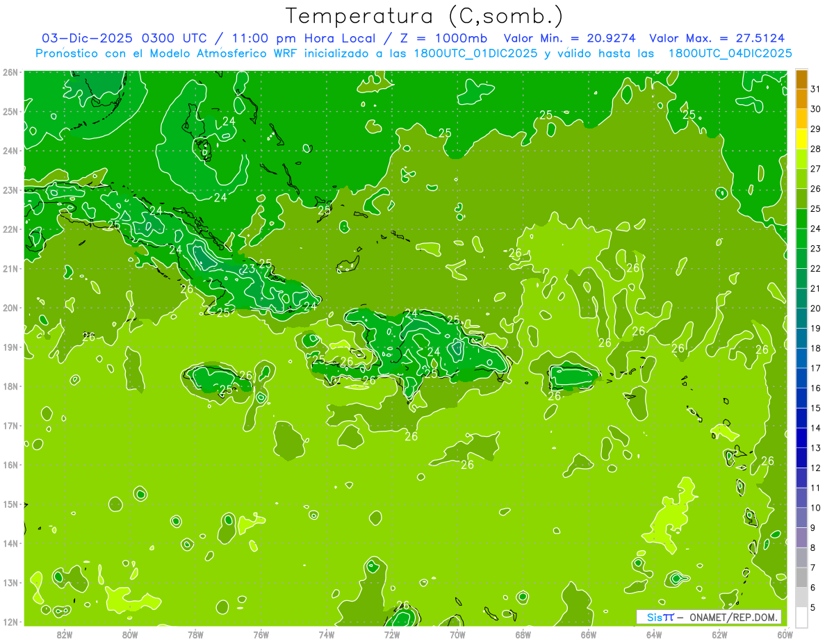Click the color scale's 15 label

pyautogui.click(x=815, y=408)
